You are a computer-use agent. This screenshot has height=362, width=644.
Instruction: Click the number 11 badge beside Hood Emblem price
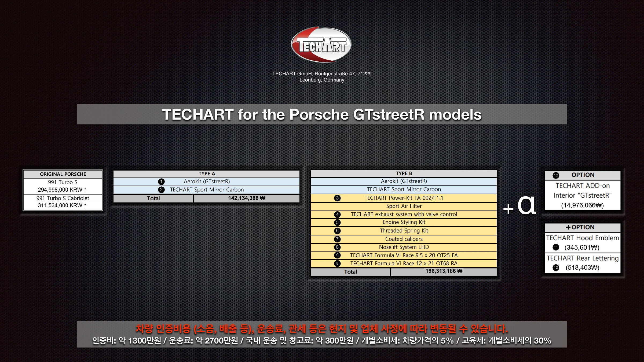click(x=556, y=247)
